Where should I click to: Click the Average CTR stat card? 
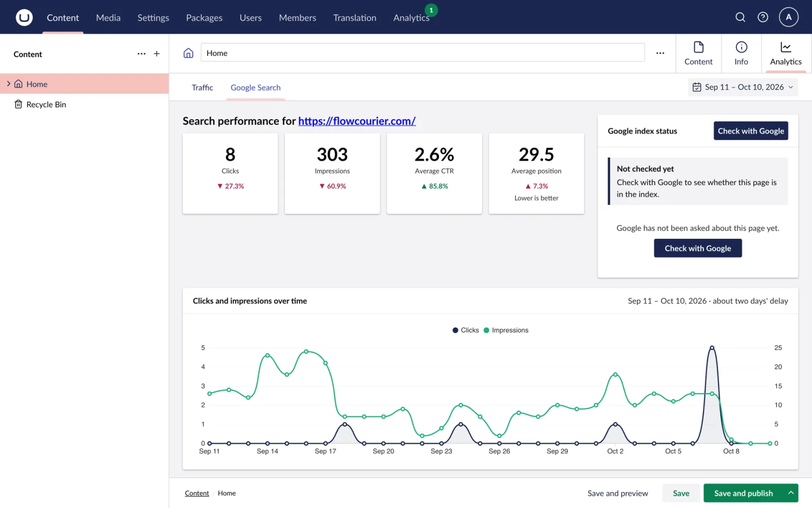[434, 174]
